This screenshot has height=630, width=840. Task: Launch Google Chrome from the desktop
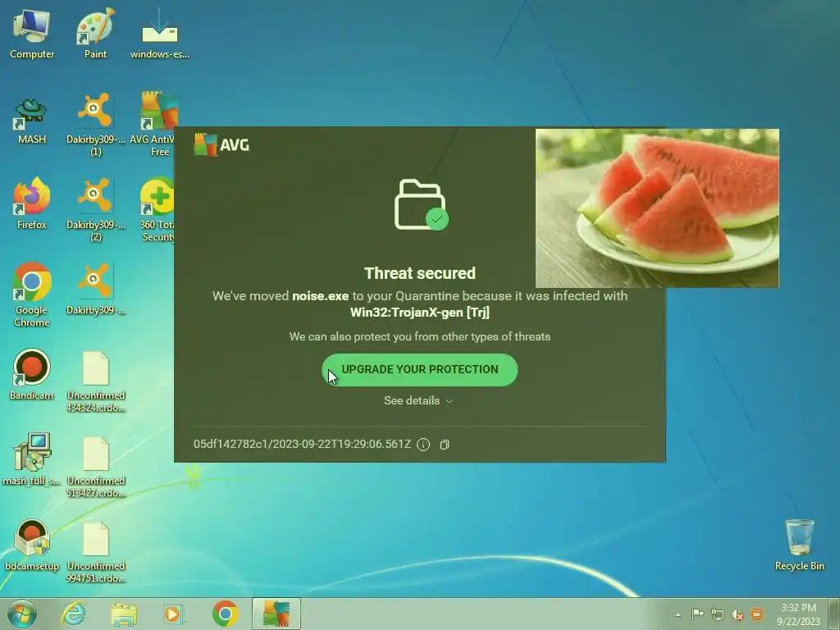[32, 294]
